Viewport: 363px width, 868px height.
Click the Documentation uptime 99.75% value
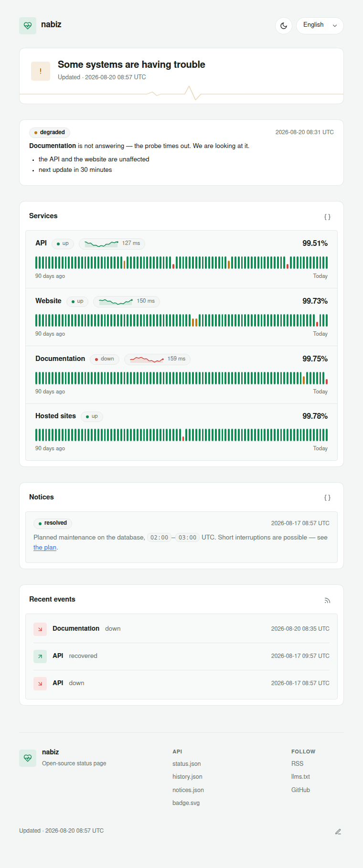click(315, 359)
